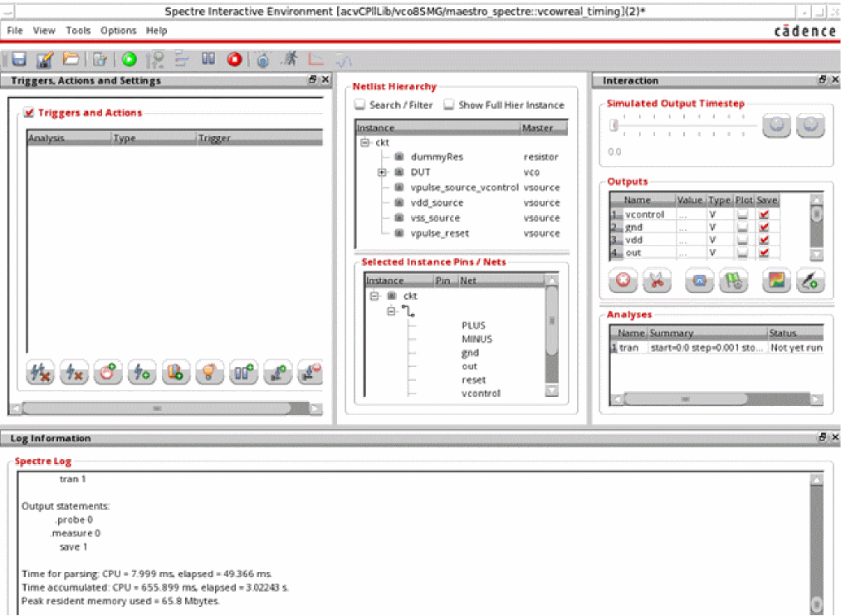Image resolution: width=841 pixels, height=616 pixels.
Task: Select the vpulse_reset instance
Action: point(440,234)
